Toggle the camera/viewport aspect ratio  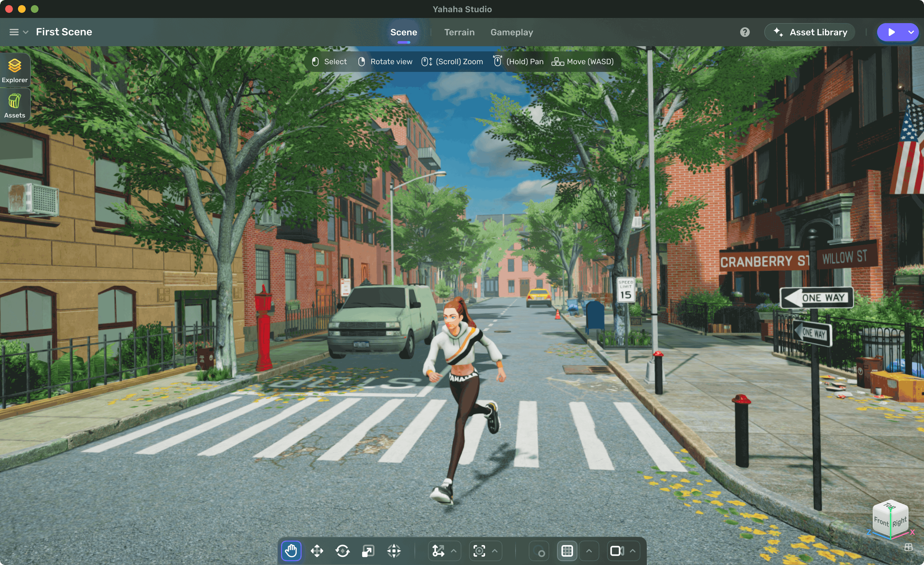point(615,551)
